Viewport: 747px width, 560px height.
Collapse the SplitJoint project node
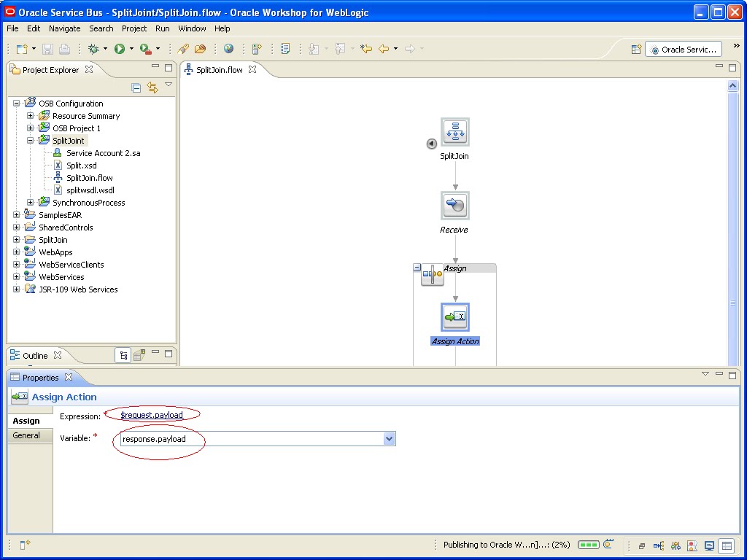(x=31, y=141)
